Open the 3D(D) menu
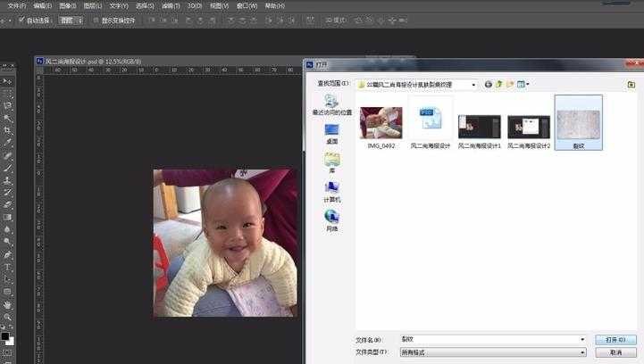The image size is (644, 364). pyautogui.click(x=195, y=5)
